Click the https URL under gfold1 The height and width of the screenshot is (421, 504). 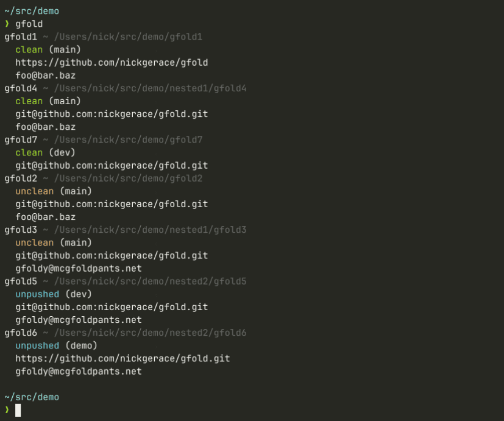[x=112, y=63]
